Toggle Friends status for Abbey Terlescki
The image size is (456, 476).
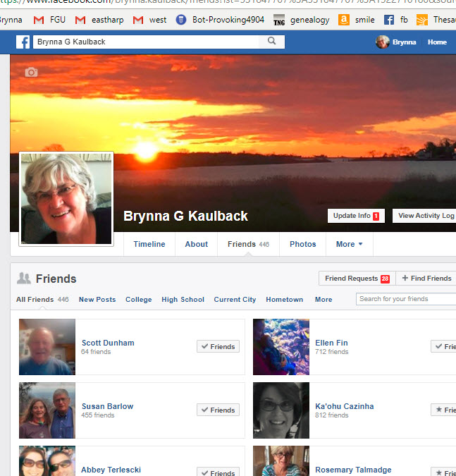[x=218, y=472]
